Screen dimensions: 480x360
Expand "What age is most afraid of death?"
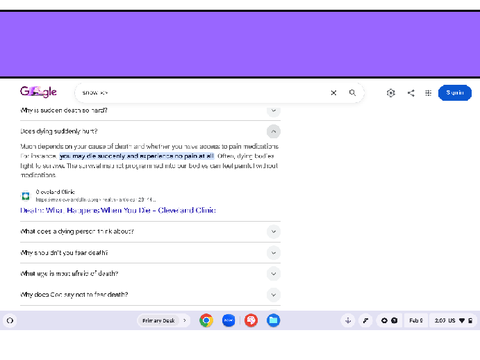(273, 274)
